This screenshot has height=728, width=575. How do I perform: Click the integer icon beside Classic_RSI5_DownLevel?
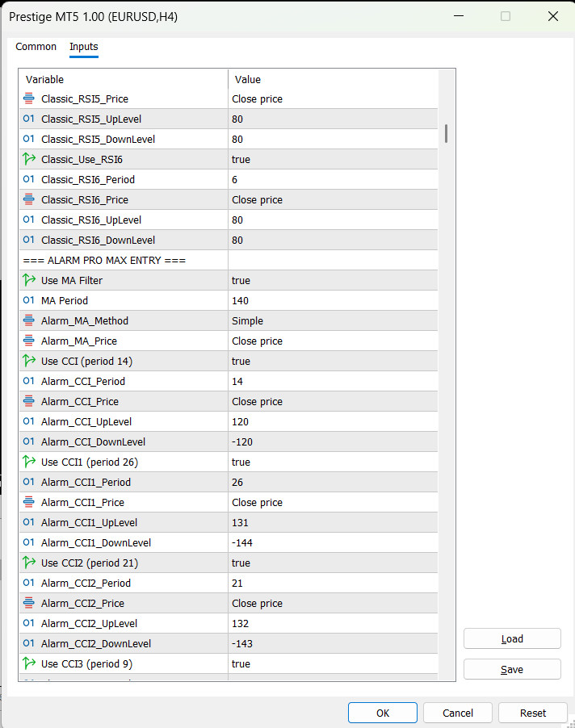29,139
